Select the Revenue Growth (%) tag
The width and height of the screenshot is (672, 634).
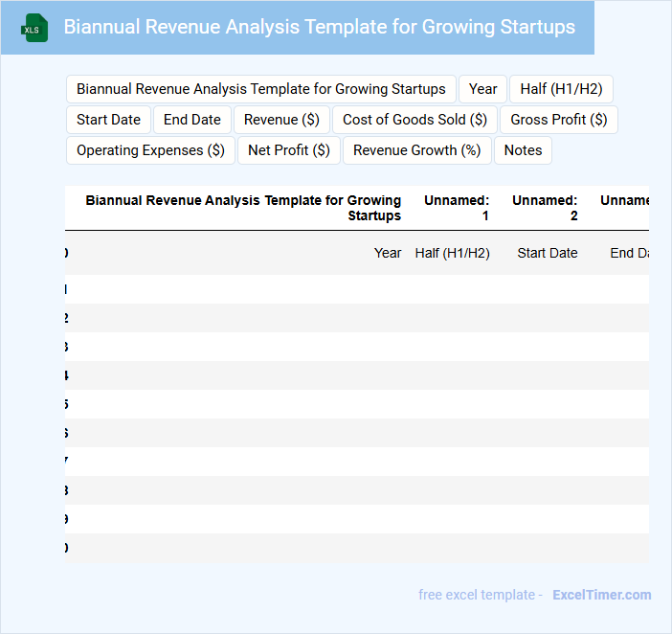(x=416, y=150)
